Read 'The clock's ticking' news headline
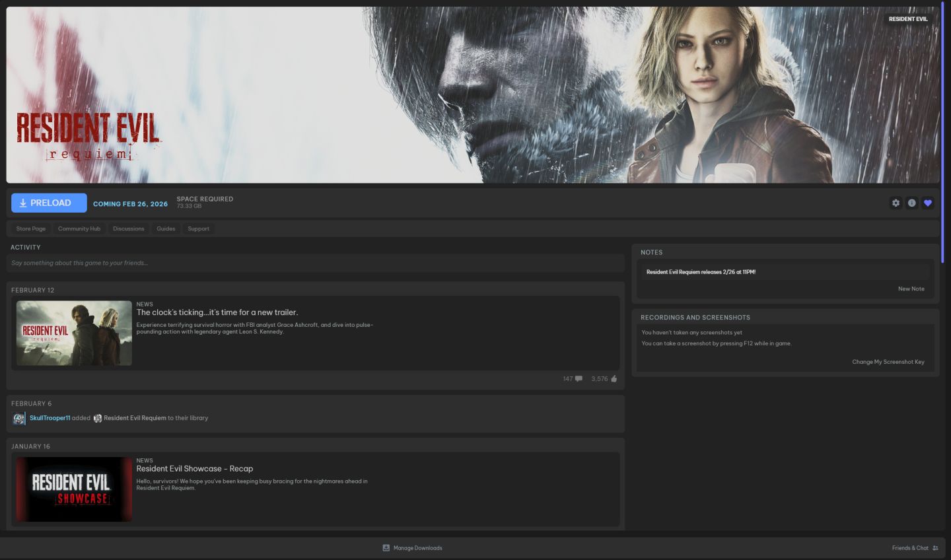 click(x=217, y=312)
